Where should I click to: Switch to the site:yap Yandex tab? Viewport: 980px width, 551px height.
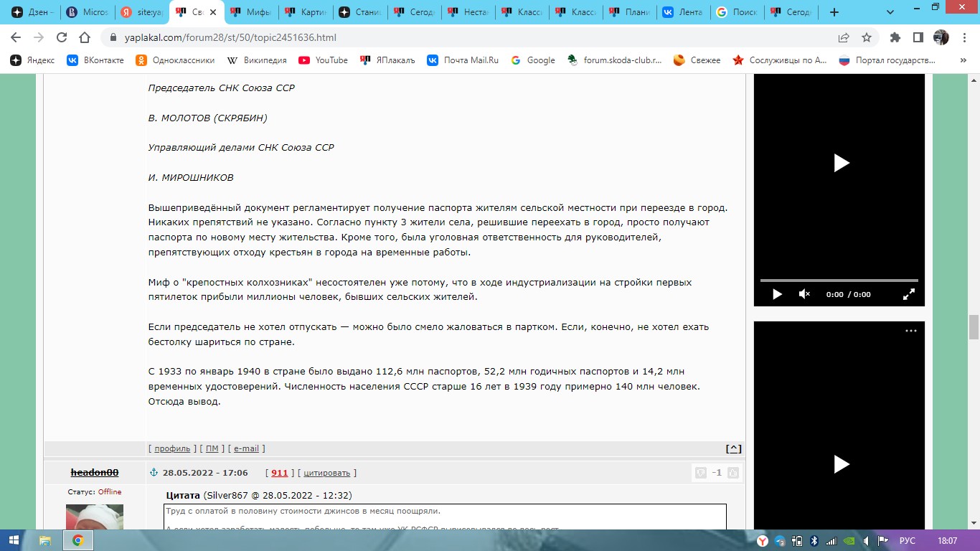(x=142, y=12)
